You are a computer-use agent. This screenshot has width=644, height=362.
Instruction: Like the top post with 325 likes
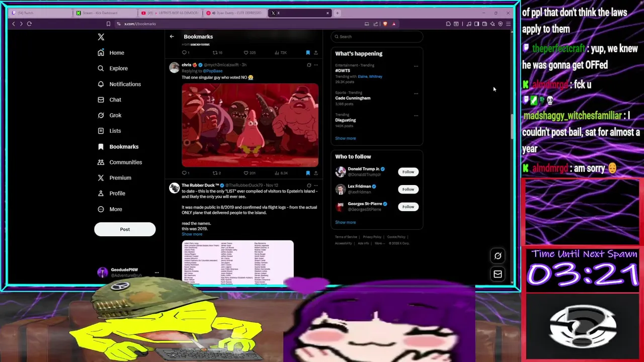(x=249, y=52)
